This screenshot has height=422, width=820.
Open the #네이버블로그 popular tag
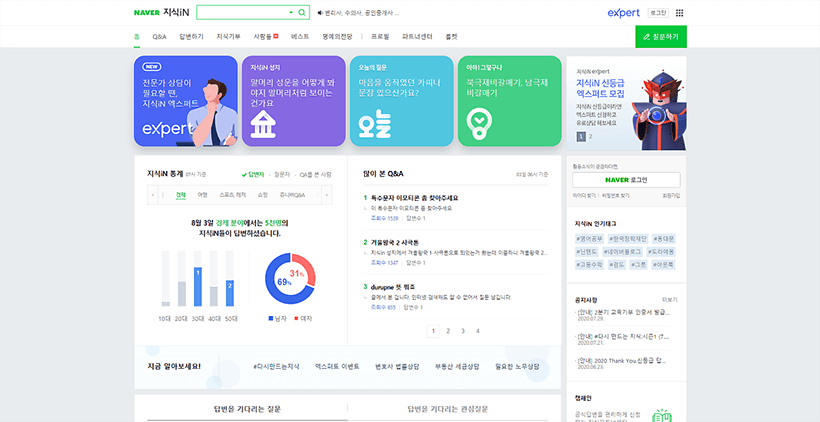point(622,252)
